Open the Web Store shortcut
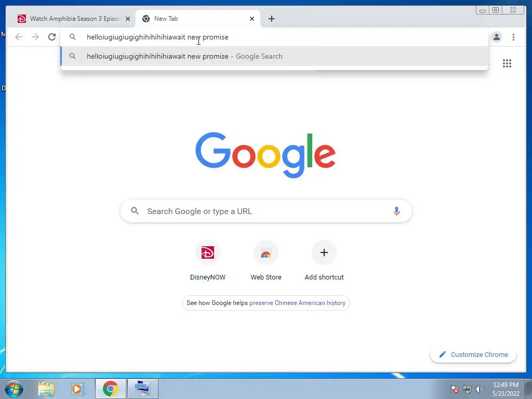The image size is (532, 399). (x=266, y=261)
